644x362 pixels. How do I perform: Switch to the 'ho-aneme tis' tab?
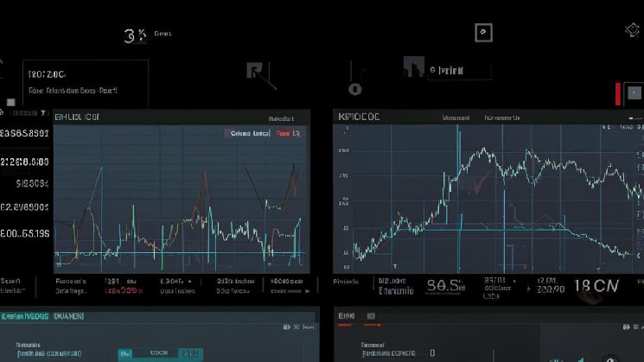pyautogui.click(x=502, y=117)
